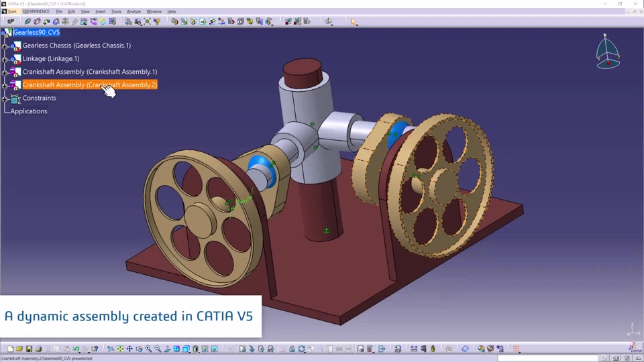
Task: Open the Analyze menu
Action: click(133, 11)
